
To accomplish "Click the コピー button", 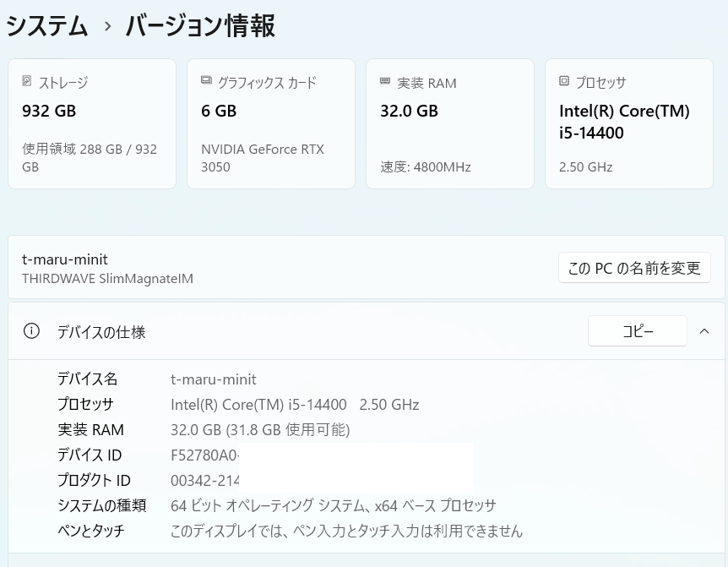I will click(x=638, y=330).
